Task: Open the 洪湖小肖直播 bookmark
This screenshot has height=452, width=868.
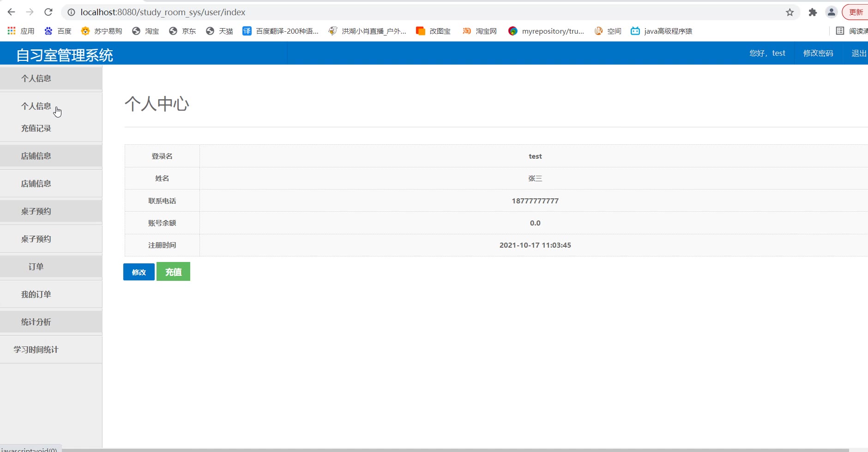Action: tap(368, 31)
